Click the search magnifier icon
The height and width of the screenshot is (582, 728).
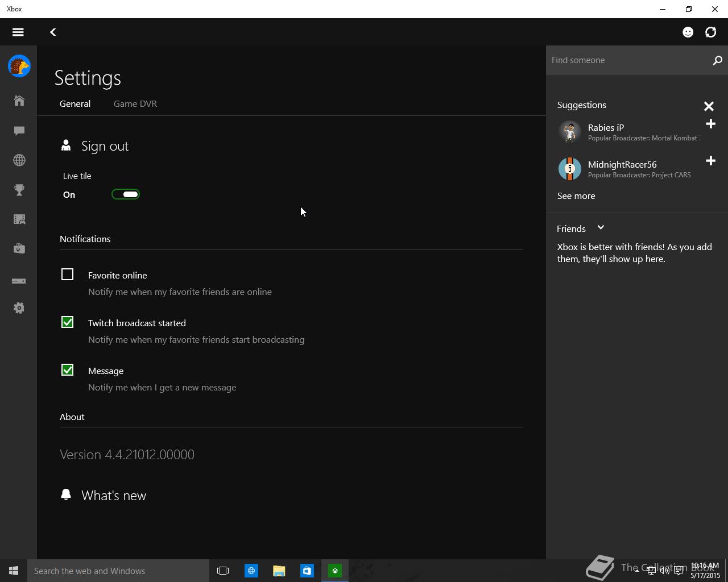click(717, 60)
